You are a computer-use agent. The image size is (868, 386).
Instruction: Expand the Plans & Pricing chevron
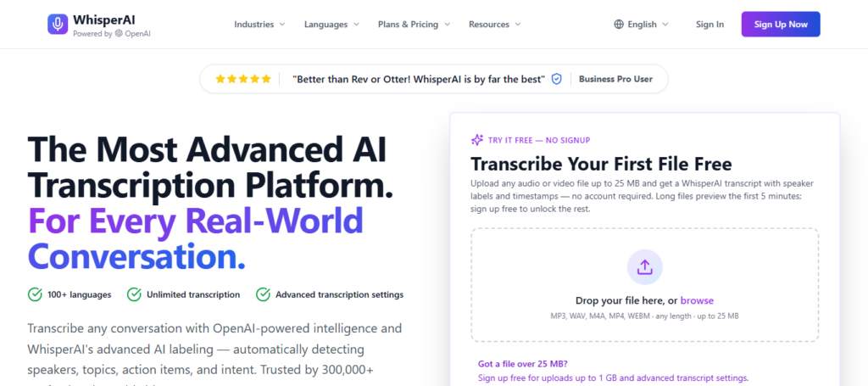pyautogui.click(x=448, y=25)
